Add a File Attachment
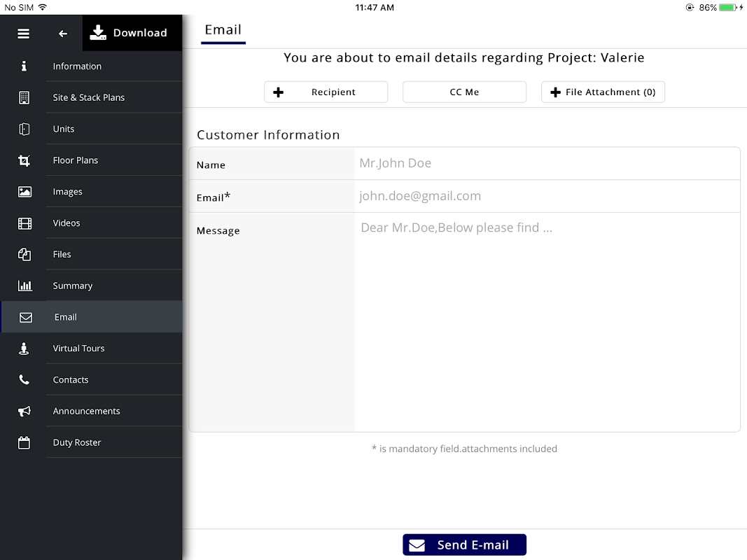Screen dimensions: 747x560 603,92
